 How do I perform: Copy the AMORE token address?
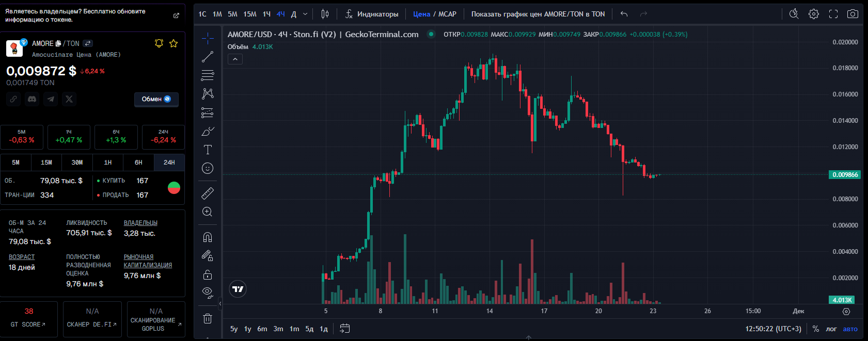[58, 43]
